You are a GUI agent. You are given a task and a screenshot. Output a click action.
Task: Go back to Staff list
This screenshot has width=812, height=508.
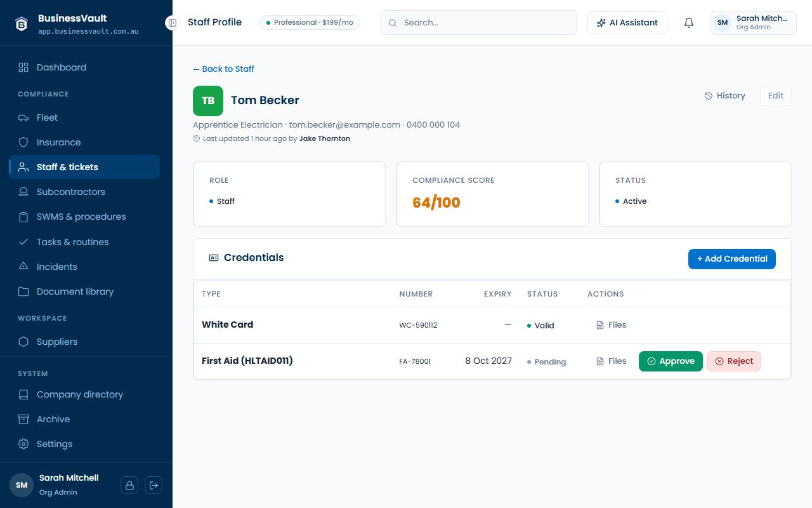tap(223, 69)
